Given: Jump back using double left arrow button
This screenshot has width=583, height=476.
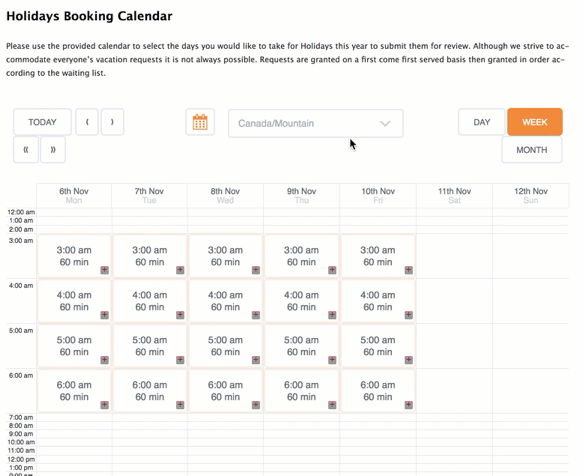Looking at the screenshot, I should tap(26, 149).
